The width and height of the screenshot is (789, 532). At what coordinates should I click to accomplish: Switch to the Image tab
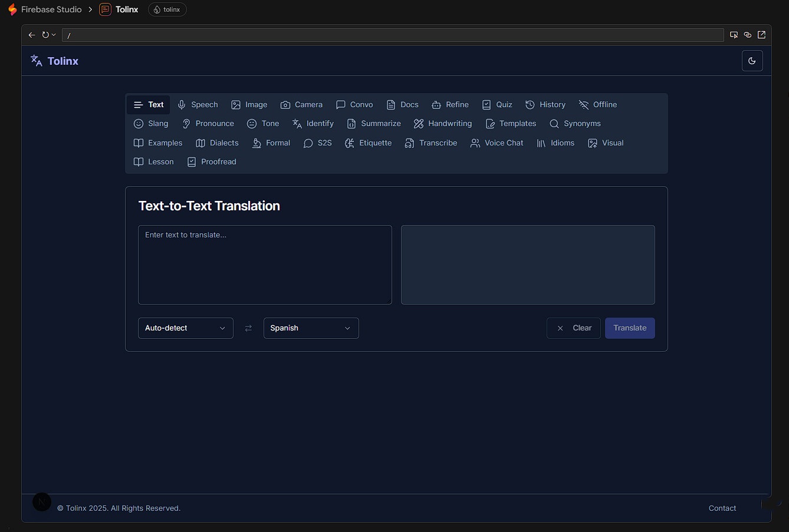click(249, 105)
